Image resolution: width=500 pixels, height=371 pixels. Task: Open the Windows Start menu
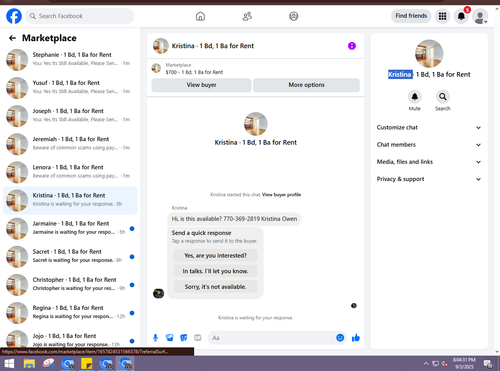coord(9,363)
